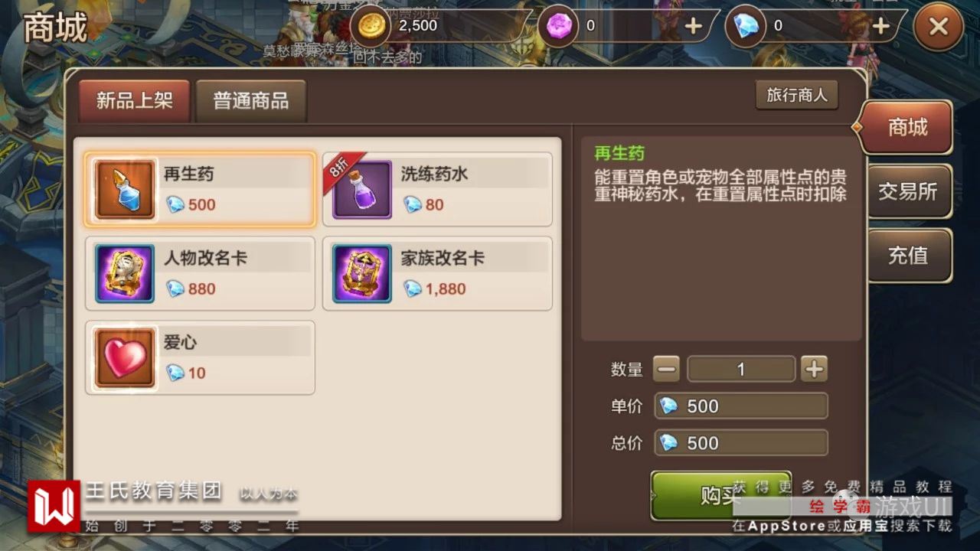
Task: Increase quantity with plus stepper
Action: pos(814,369)
